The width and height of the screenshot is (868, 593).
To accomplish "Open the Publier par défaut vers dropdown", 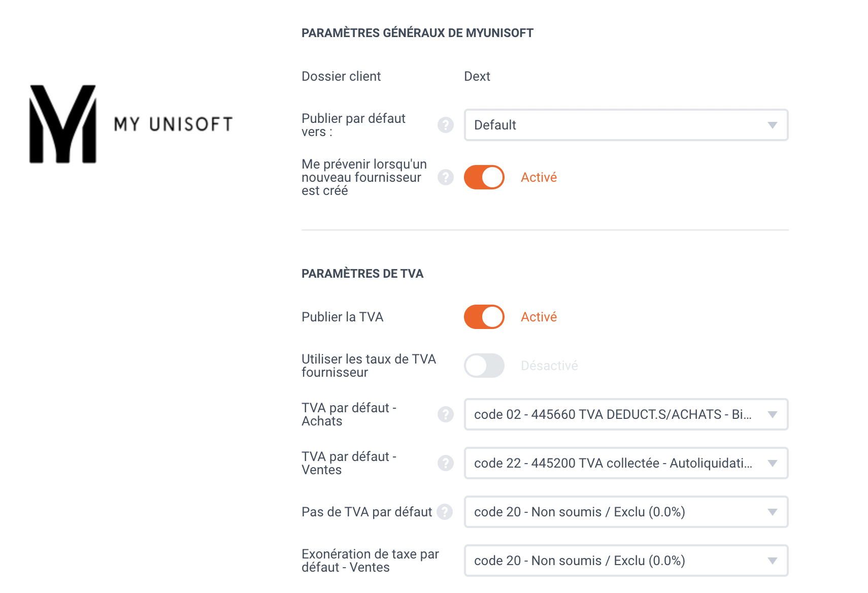I will (x=626, y=125).
